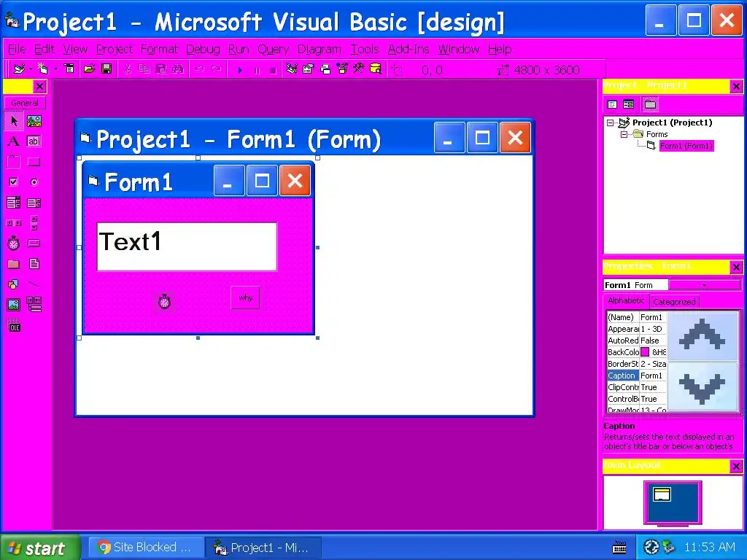Image resolution: width=747 pixels, height=560 pixels.
Task: Switch to the Categorized properties tab
Action: 674,302
